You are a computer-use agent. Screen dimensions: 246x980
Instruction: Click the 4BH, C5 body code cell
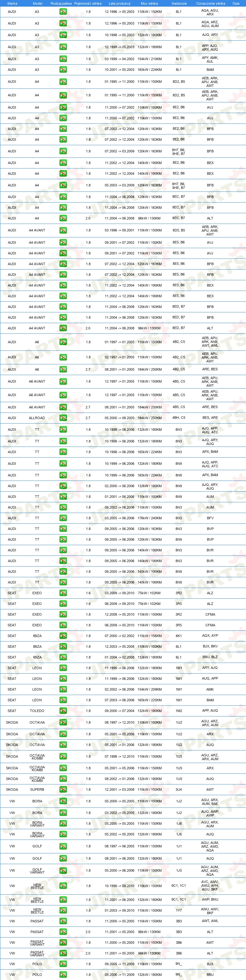(179, 418)
